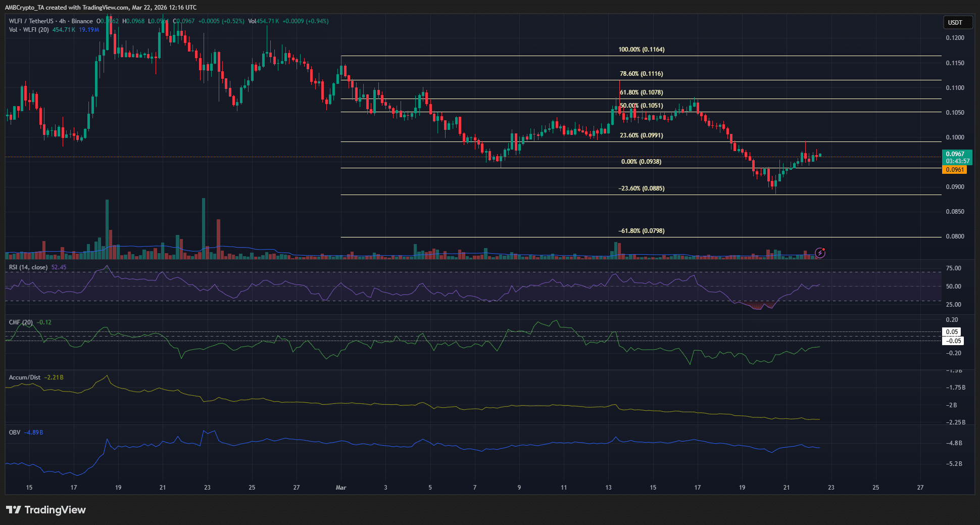
Task: Select the 61.80% (0.1078) Fibonacci level label
Action: 641,92
